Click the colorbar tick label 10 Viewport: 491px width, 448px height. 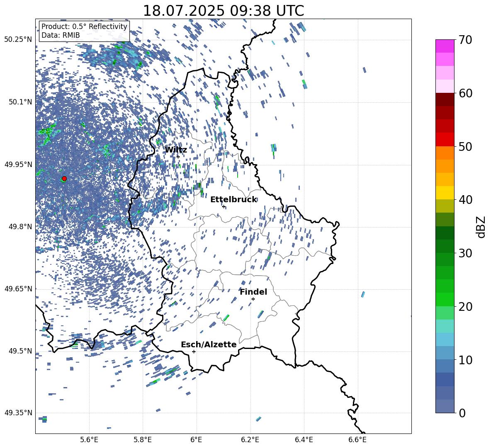[465, 360]
